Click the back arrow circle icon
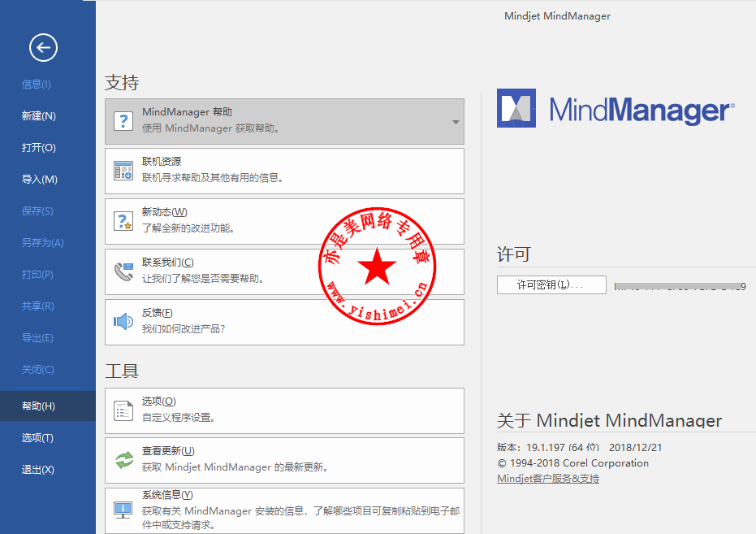This screenshot has height=534, width=756. [x=43, y=47]
